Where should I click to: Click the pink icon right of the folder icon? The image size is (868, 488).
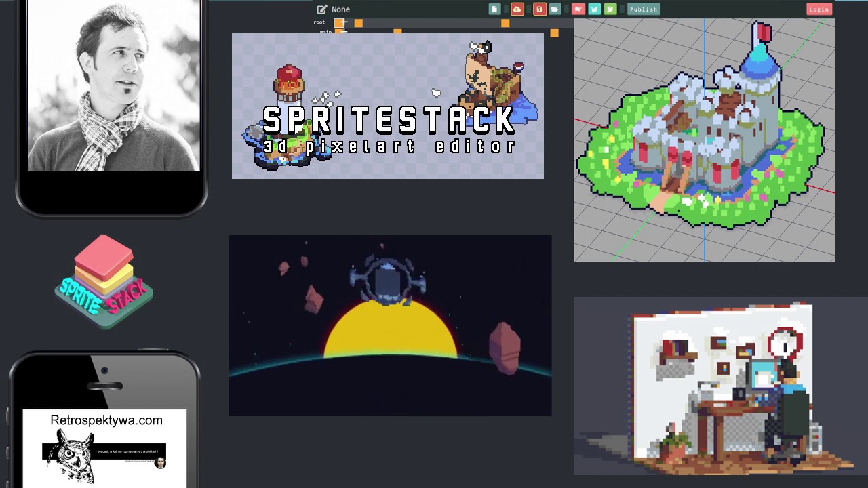(x=578, y=9)
